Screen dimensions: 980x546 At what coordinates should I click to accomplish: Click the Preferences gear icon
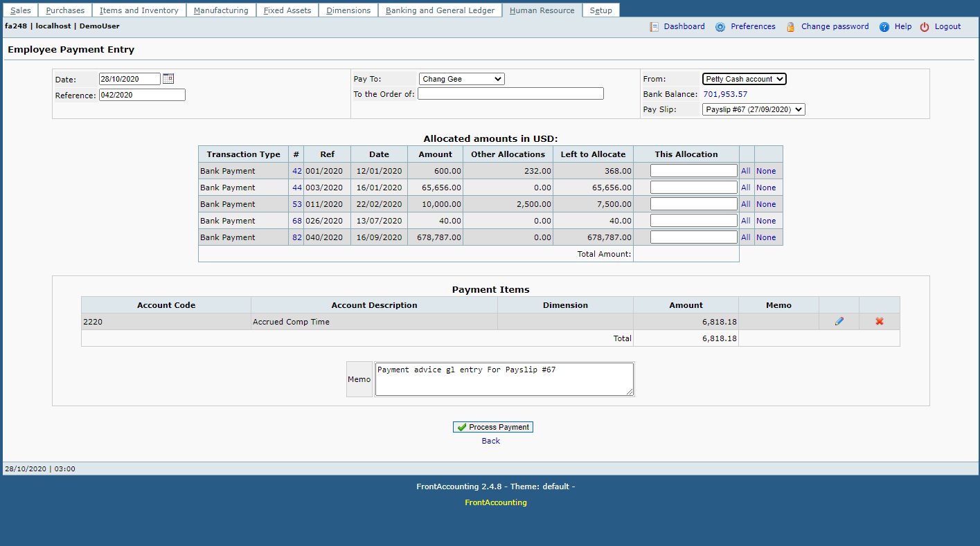tap(720, 27)
